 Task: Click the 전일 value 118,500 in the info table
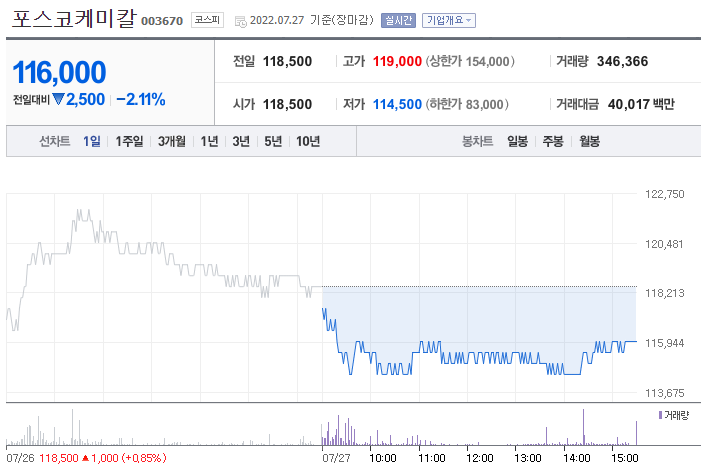point(287,61)
